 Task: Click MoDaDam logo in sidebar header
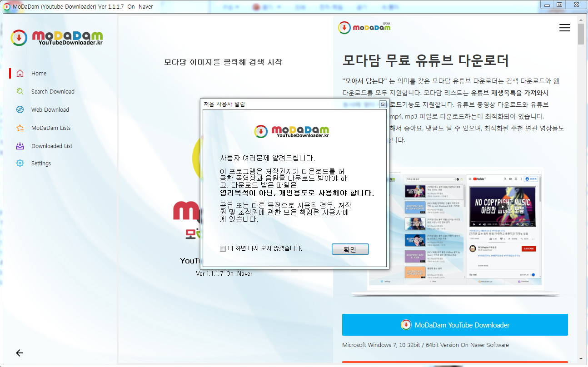pyautogui.click(x=57, y=38)
